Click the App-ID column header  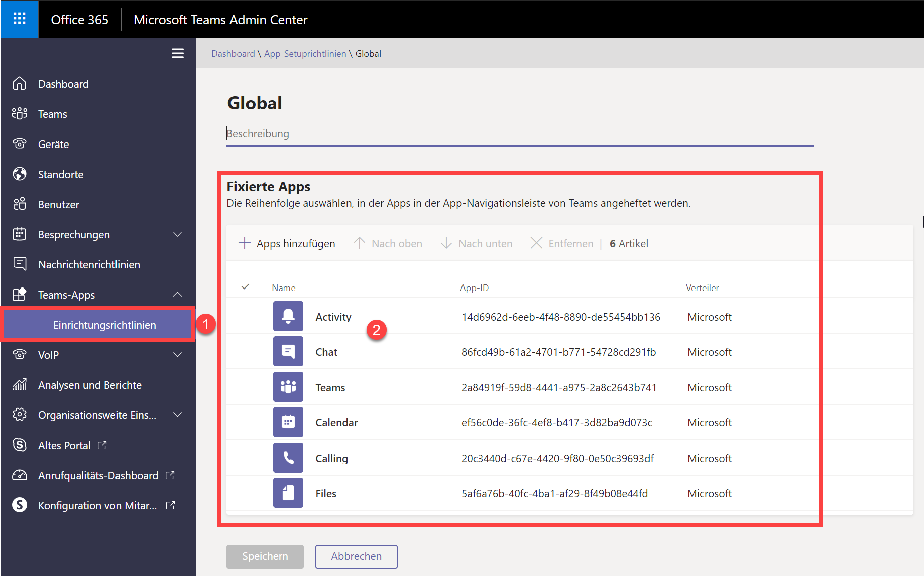pos(474,287)
